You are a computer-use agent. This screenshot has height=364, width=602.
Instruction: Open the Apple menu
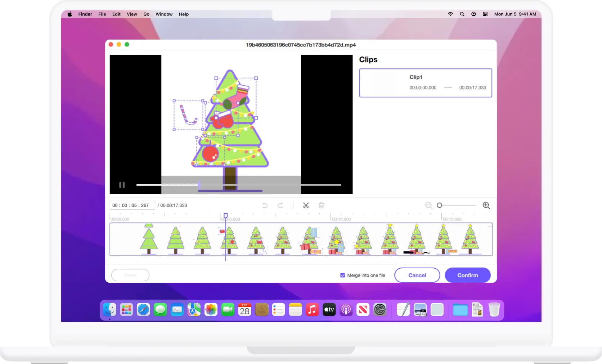click(70, 14)
